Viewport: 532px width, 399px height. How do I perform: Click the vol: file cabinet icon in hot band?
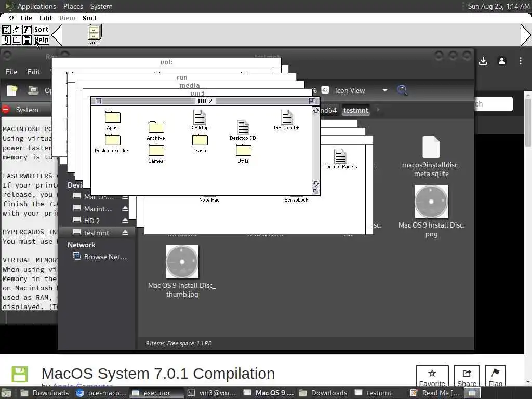click(x=94, y=34)
